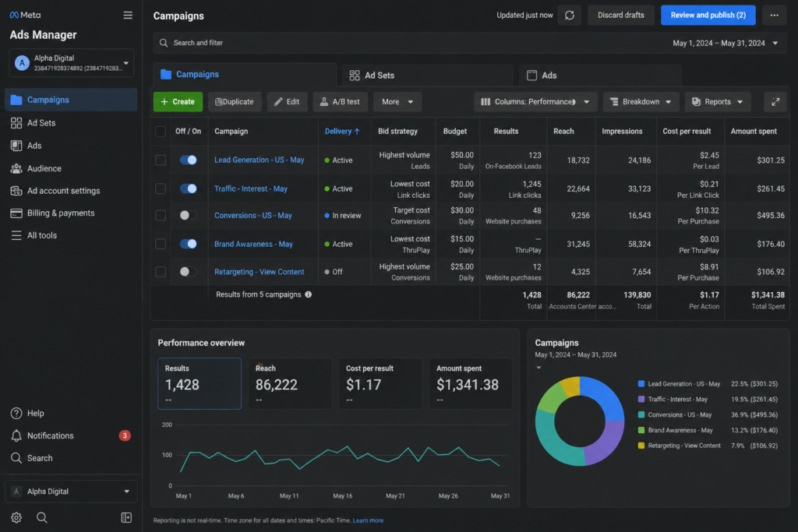This screenshot has height=532, width=798.
Task: Check the select-all campaigns header checkbox
Action: point(161,131)
